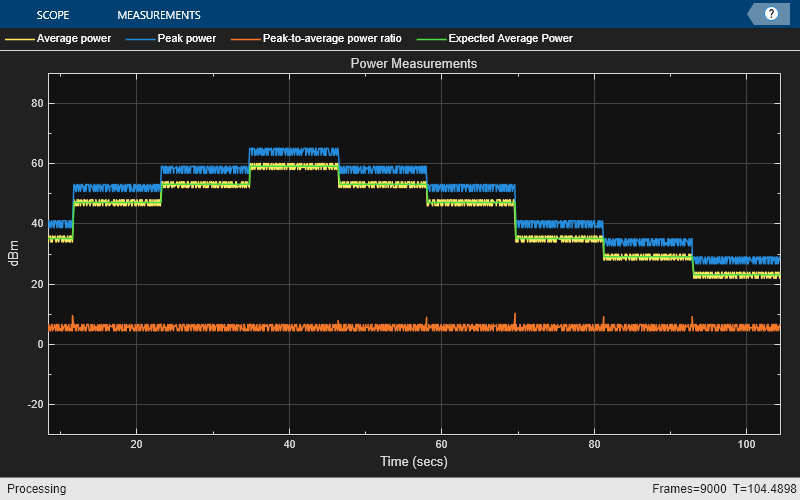Open the help question mark icon
Image resolution: width=800 pixels, height=500 pixels.
[x=771, y=14]
